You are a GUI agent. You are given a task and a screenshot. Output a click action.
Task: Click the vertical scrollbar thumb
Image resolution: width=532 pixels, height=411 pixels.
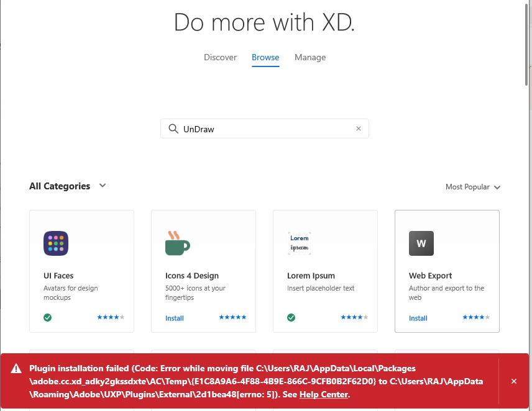click(526, 44)
